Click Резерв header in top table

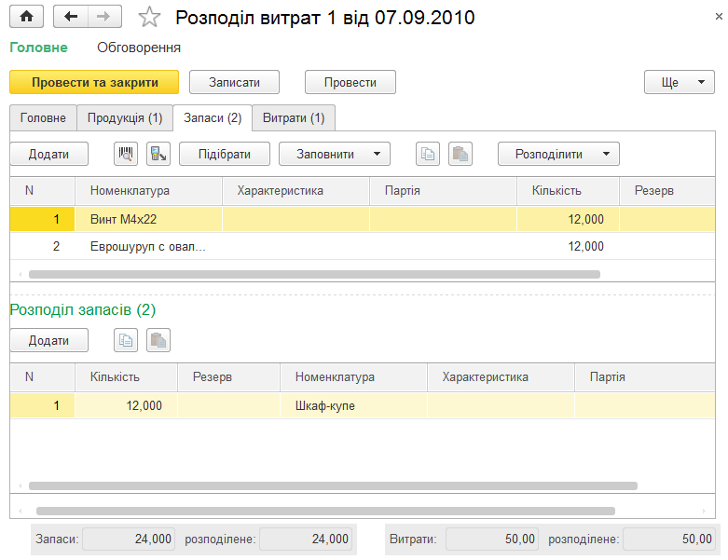[x=667, y=191]
